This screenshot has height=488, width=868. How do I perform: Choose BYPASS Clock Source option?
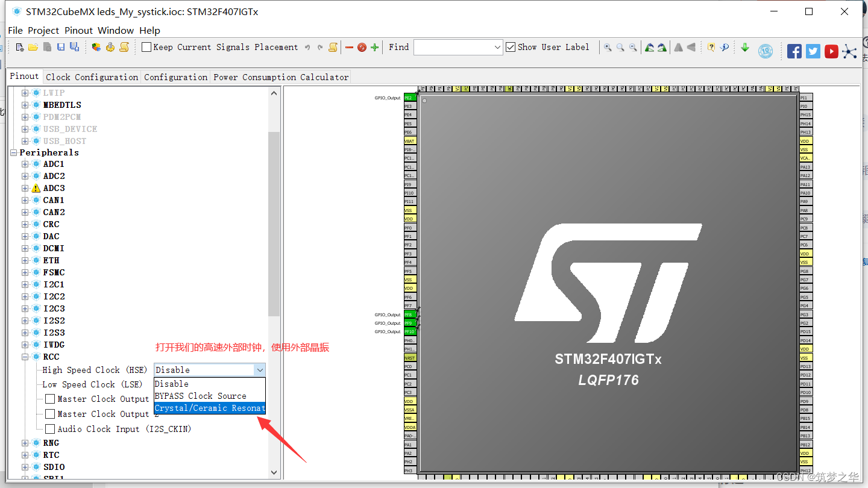(210, 396)
